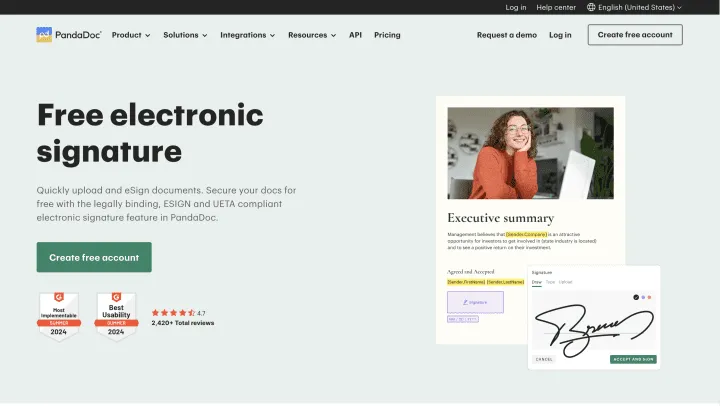This screenshot has width=720, height=406.
Task: Click the outlined Create free account button
Action: point(635,35)
